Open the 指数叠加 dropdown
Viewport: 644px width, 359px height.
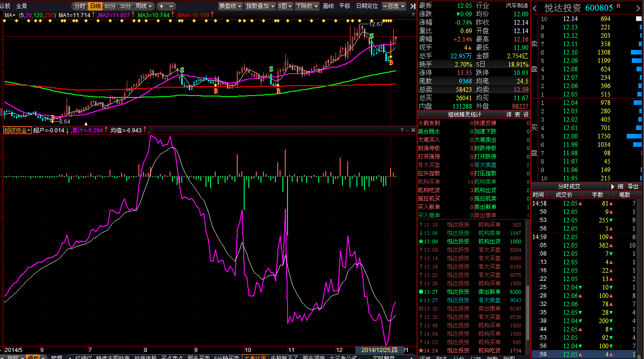[x=260, y=6]
